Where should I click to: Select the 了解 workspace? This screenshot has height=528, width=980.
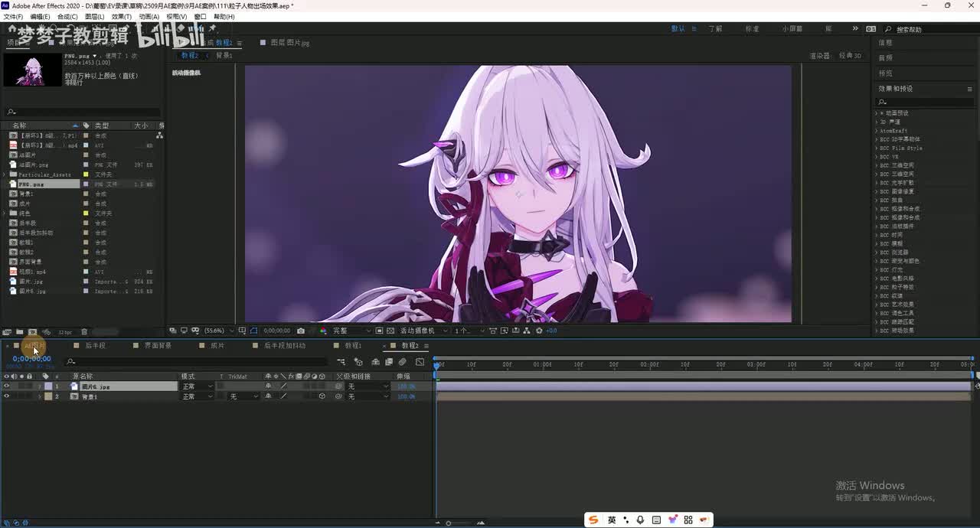pyautogui.click(x=715, y=28)
